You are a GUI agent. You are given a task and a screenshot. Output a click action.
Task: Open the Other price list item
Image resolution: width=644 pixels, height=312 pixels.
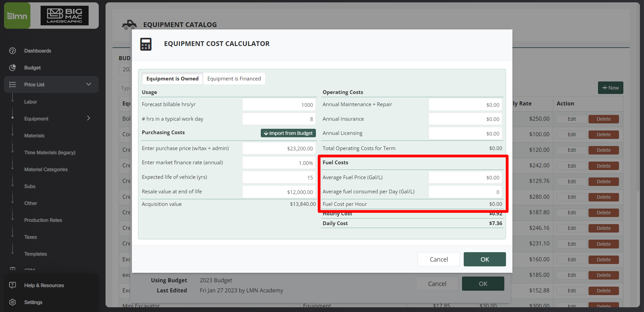pos(30,203)
